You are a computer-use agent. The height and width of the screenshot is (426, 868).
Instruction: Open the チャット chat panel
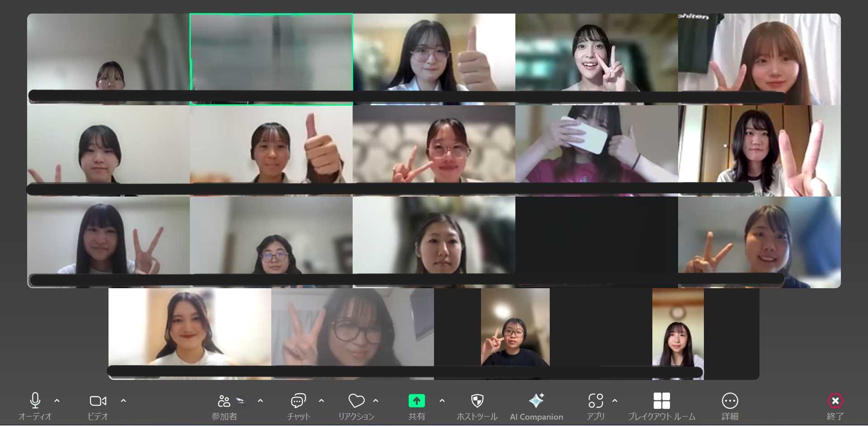[298, 401]
